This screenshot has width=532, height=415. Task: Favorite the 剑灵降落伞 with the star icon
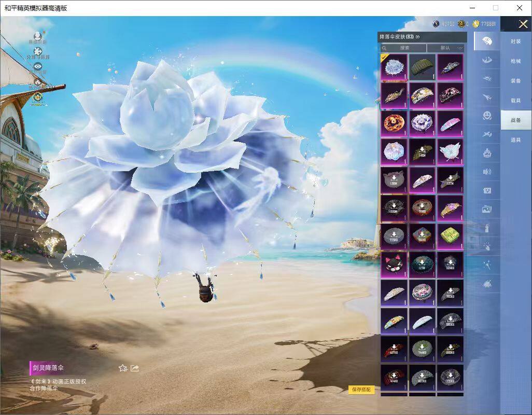[123, 368]
